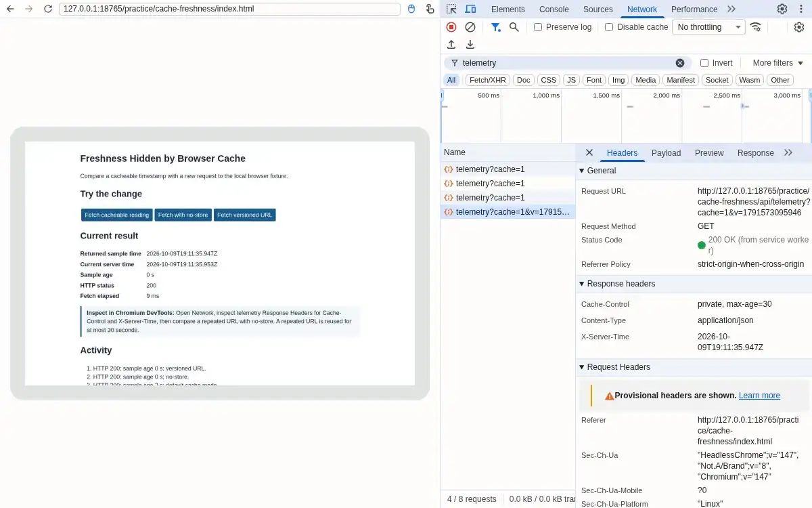
Task: Enable Disable cache checkbox
Action: point(609,27)
